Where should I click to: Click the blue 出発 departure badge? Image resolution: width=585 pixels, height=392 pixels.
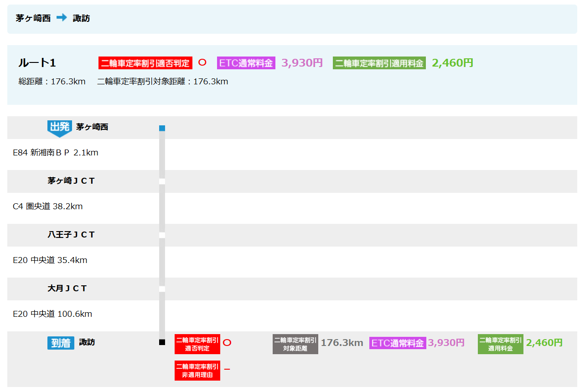point(59,128)
